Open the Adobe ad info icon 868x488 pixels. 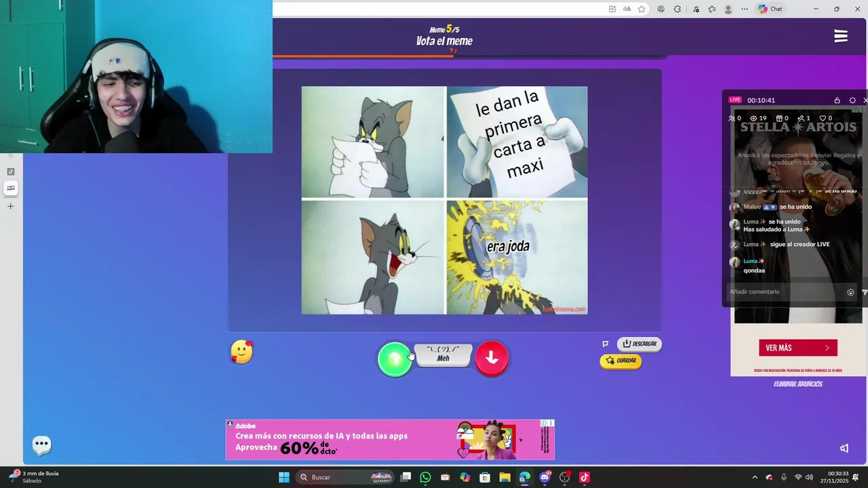pyautogui.click(x=544, y=423)
